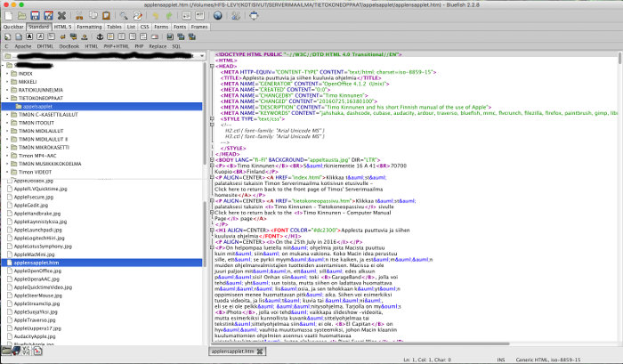Expand the RATIOKUNNELMIA folder
The height and width of the screenshot is (364, 623).
coord(7,90)
